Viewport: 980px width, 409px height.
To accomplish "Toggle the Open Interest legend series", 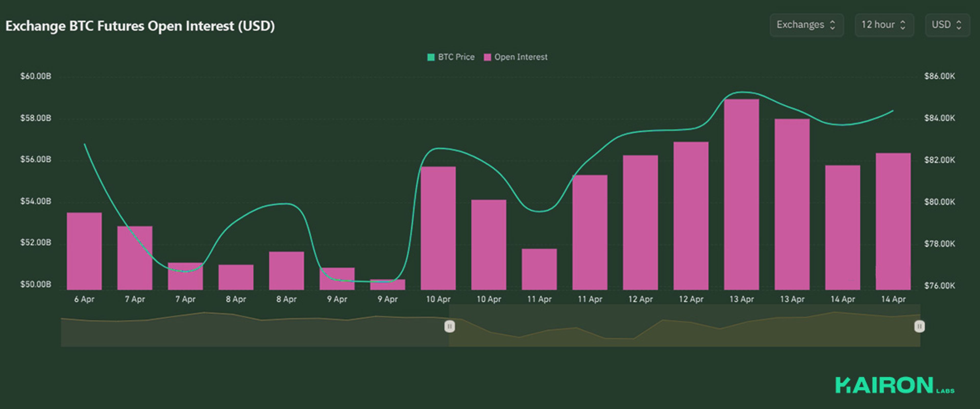I will pyautogui.click(x=520, y=57).
